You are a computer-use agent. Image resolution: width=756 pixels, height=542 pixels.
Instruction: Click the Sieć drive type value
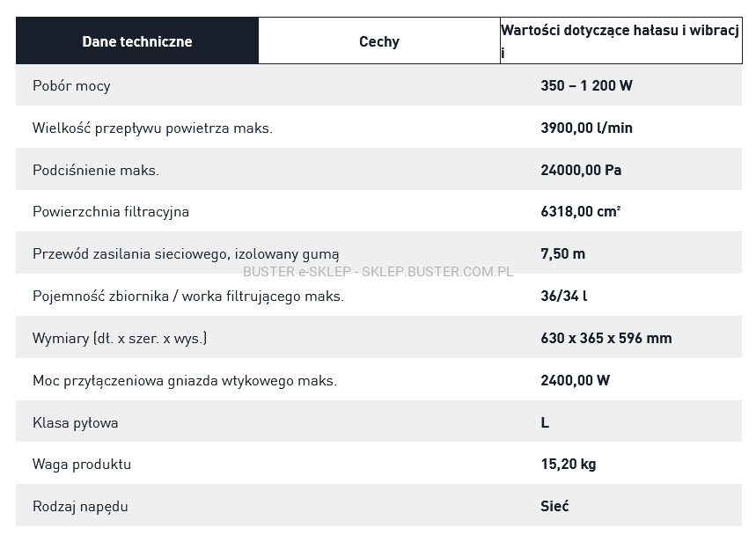(x=554, y=507)
